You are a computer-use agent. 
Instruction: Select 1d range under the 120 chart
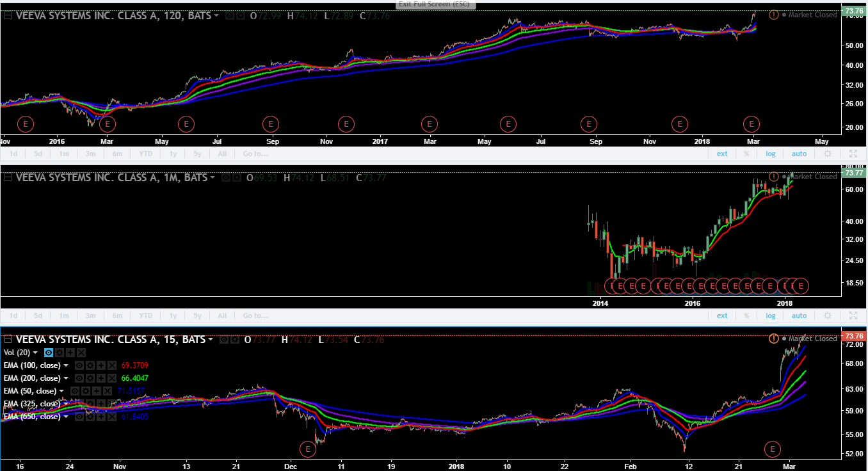(13, 154)
